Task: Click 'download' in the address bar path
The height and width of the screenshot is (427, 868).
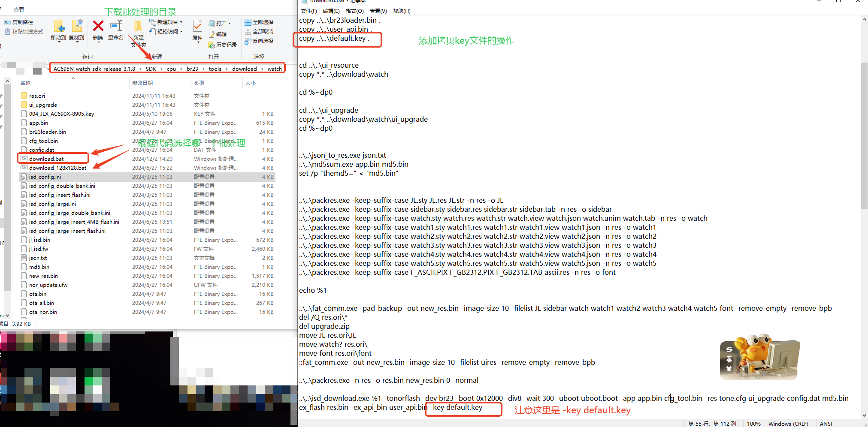Action: [x=245, y=69]
